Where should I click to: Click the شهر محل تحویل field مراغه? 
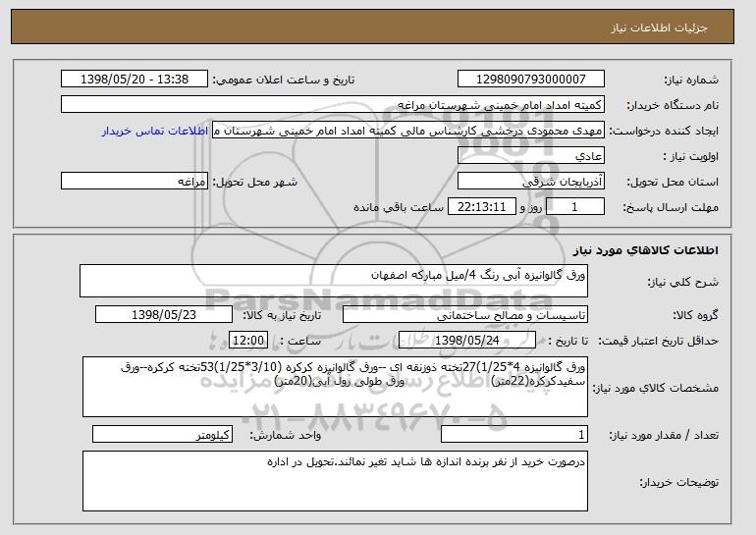tap(135, 182)
